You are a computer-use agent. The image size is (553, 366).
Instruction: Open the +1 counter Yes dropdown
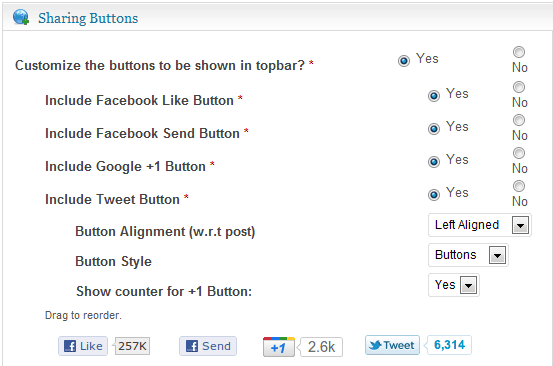tap(454, 285)
